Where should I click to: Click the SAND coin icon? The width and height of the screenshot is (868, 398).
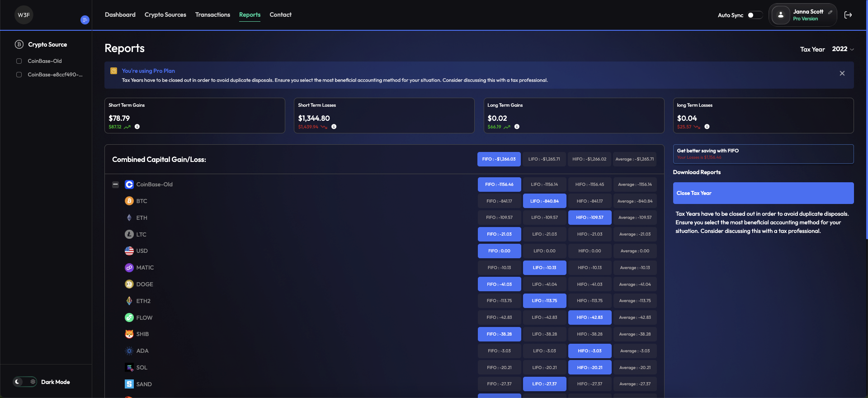129,384
